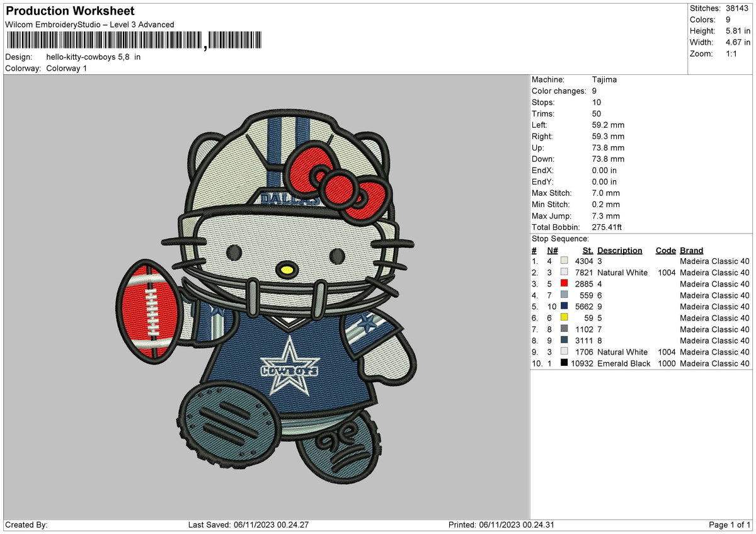
Task: Select the Machine value Tajima
Action: 605,80
